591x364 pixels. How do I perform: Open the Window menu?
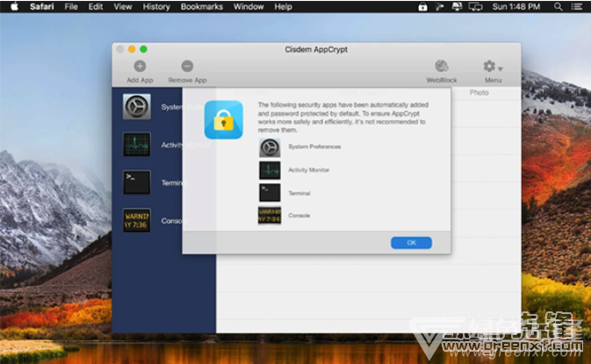tap(249, 6)
